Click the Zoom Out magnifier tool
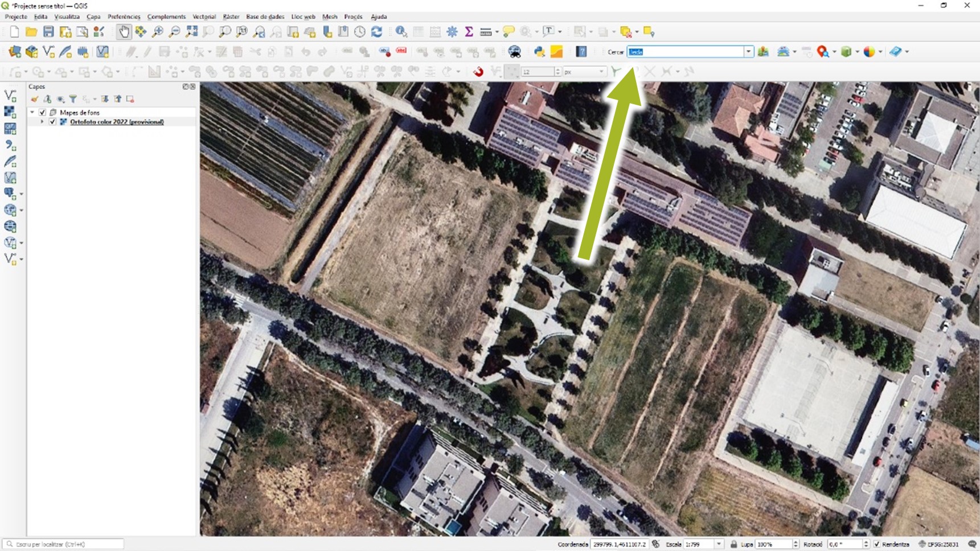 [175, 32]
